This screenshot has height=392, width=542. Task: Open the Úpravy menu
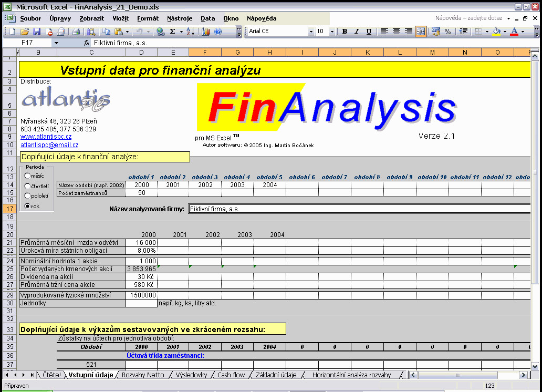60,18
